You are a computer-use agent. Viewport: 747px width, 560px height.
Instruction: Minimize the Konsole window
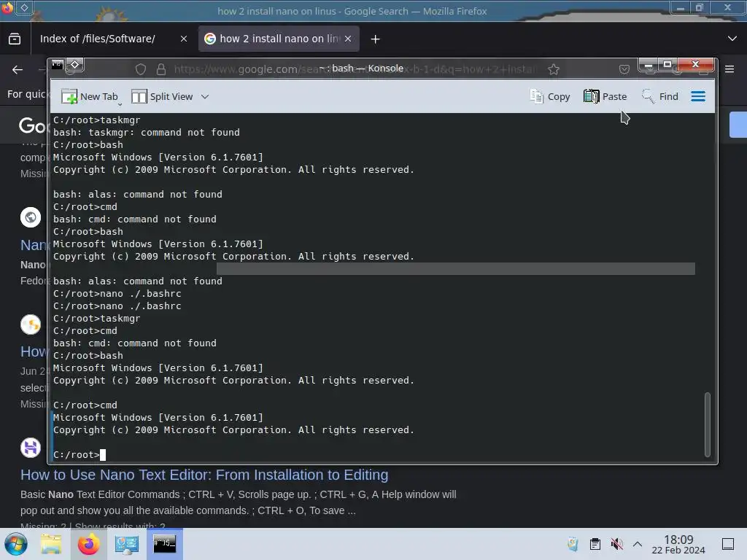649,64
